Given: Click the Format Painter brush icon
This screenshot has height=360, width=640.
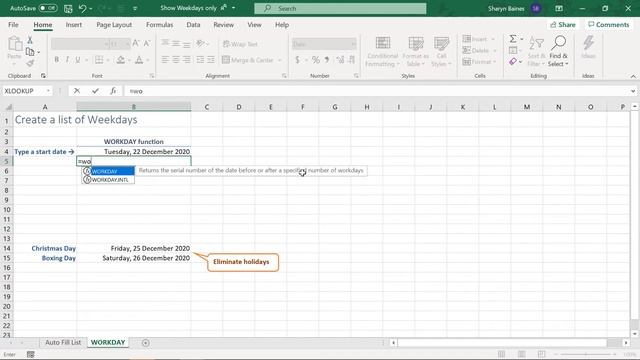Looking at the screenshot, I should pos(30,63).
